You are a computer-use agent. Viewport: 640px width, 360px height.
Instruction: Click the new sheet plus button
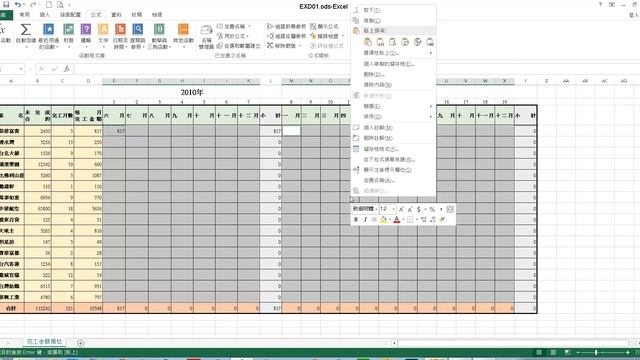click(x=80, y=343)
